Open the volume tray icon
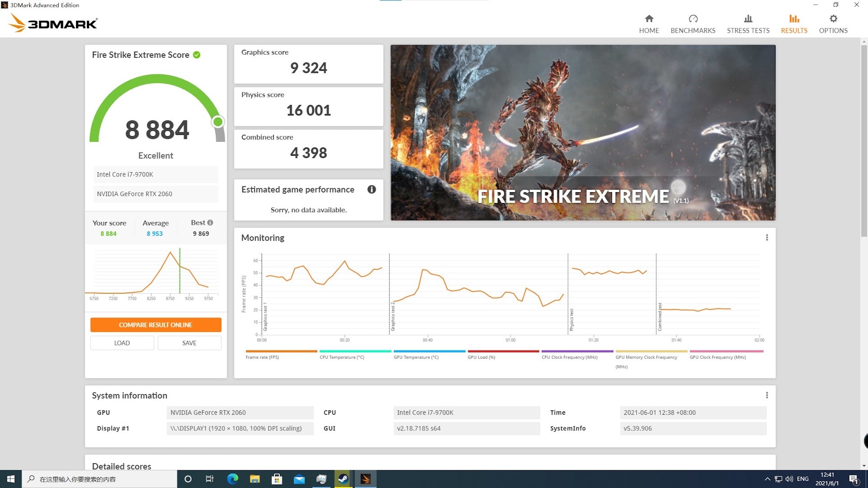Image resolution: width=868 pixels, height=488 pixels. 789,479
